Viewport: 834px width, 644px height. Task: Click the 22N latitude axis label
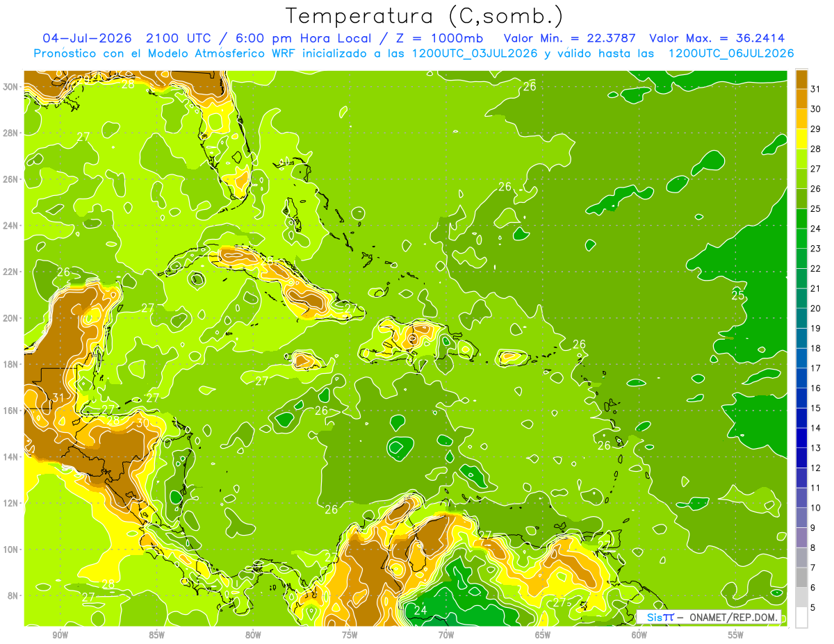pos(10,272)
